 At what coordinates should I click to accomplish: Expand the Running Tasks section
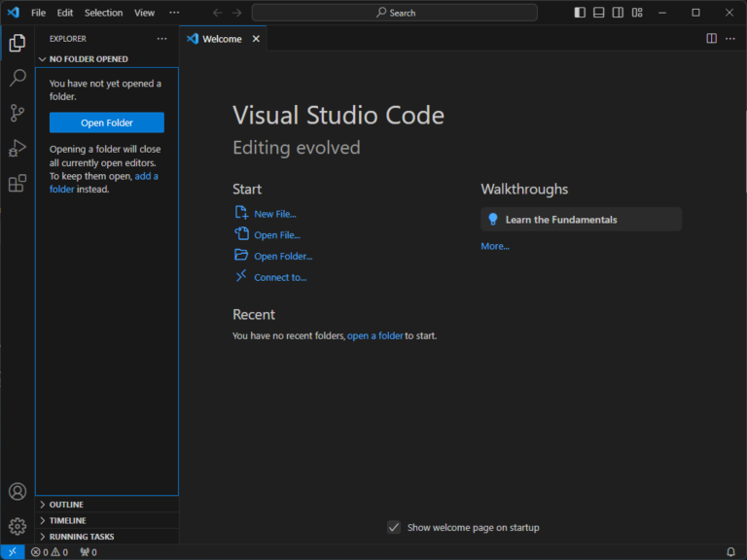pos(82,537)
